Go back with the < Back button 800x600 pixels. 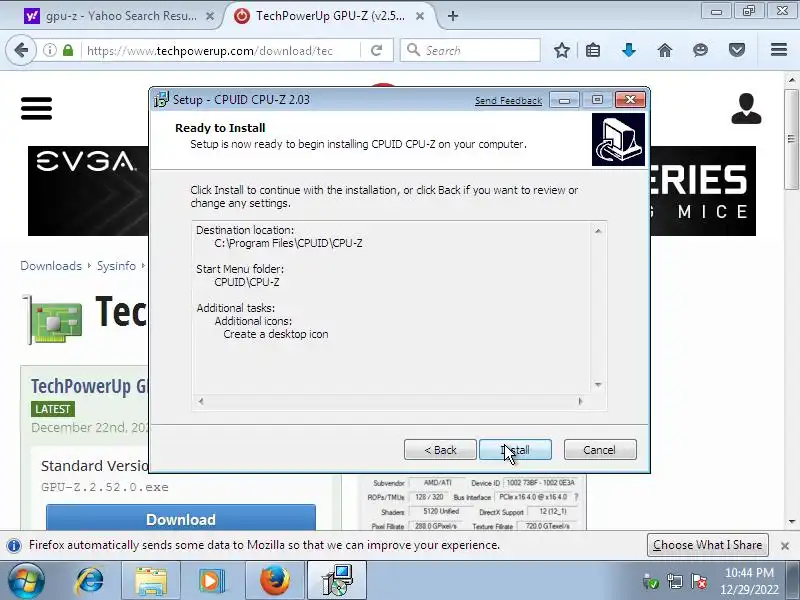[440, 449]
